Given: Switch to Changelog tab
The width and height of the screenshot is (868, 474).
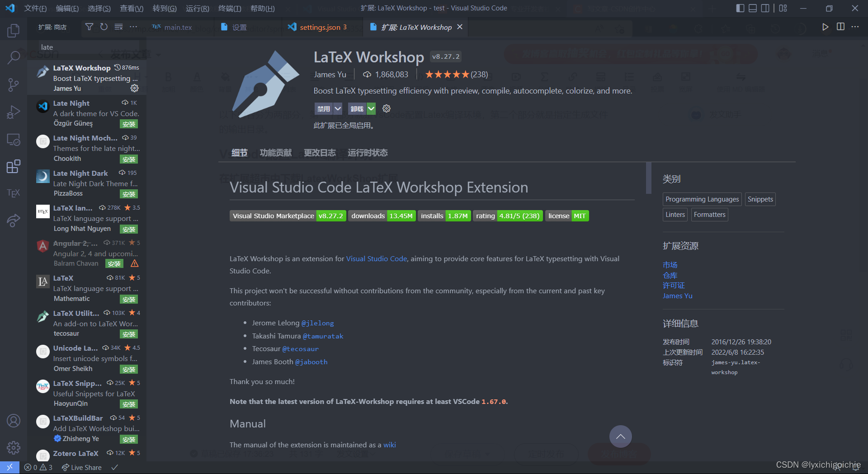Looking at the screenshot, I should tap(320, 153).
